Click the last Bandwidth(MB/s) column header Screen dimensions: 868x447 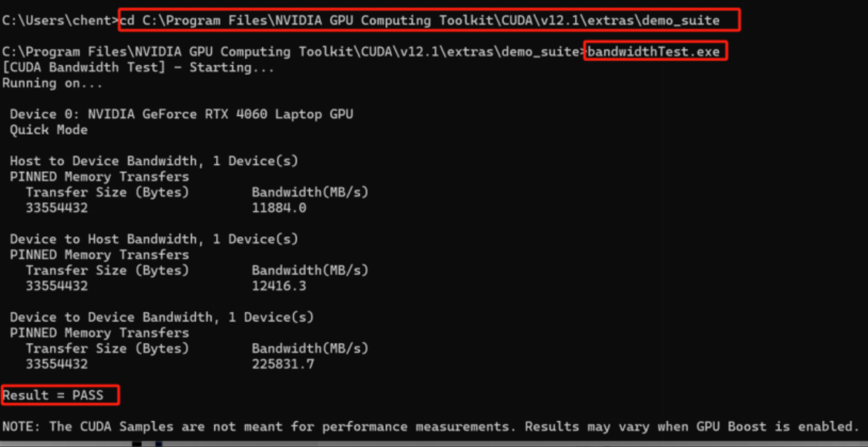[x=310, y=348]
